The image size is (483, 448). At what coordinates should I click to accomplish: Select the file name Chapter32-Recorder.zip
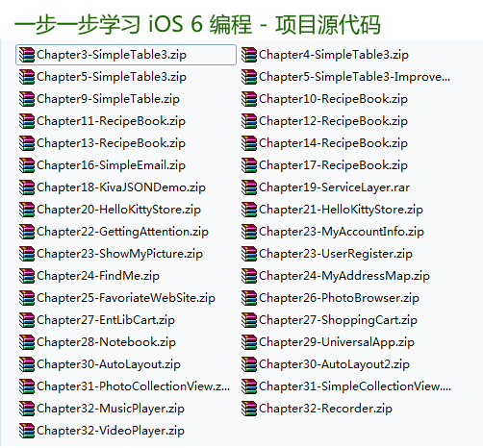coord(325,409)
